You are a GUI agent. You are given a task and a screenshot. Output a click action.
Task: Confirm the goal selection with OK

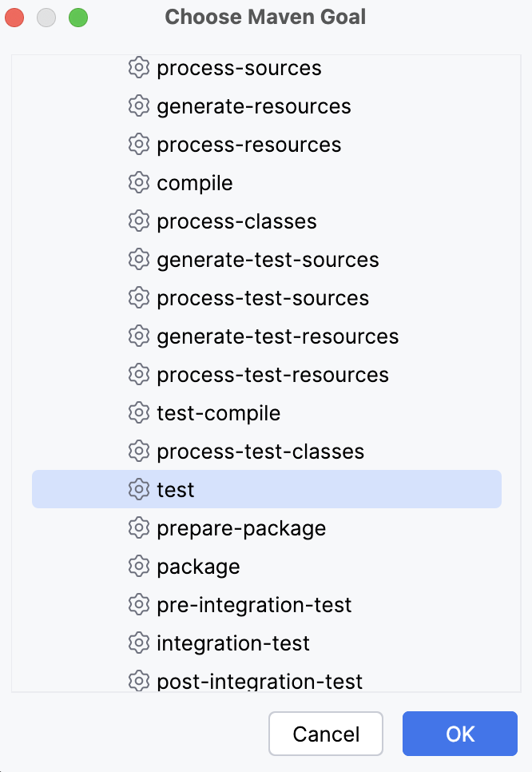(460, 734)
